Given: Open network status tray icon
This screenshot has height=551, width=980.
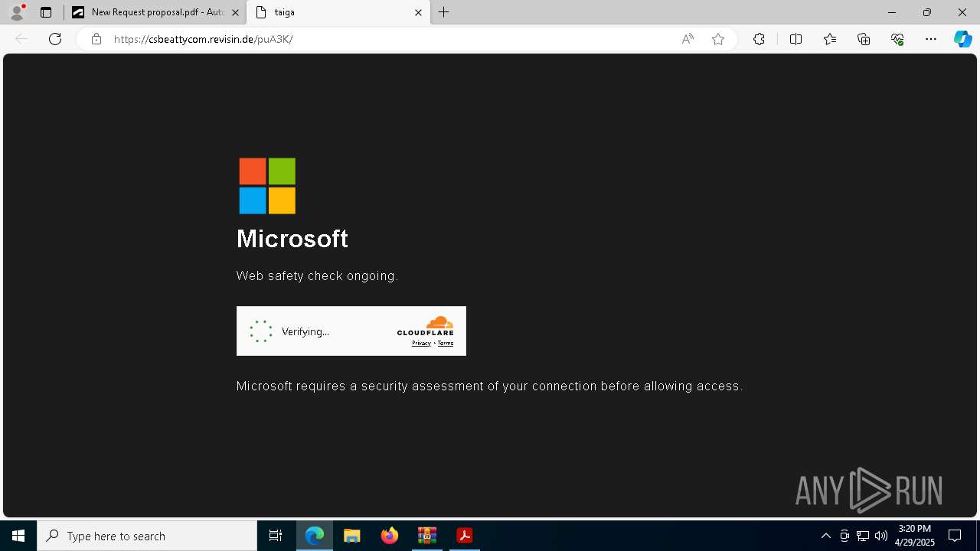Looking at the screenshot, I should coord(863,536).
